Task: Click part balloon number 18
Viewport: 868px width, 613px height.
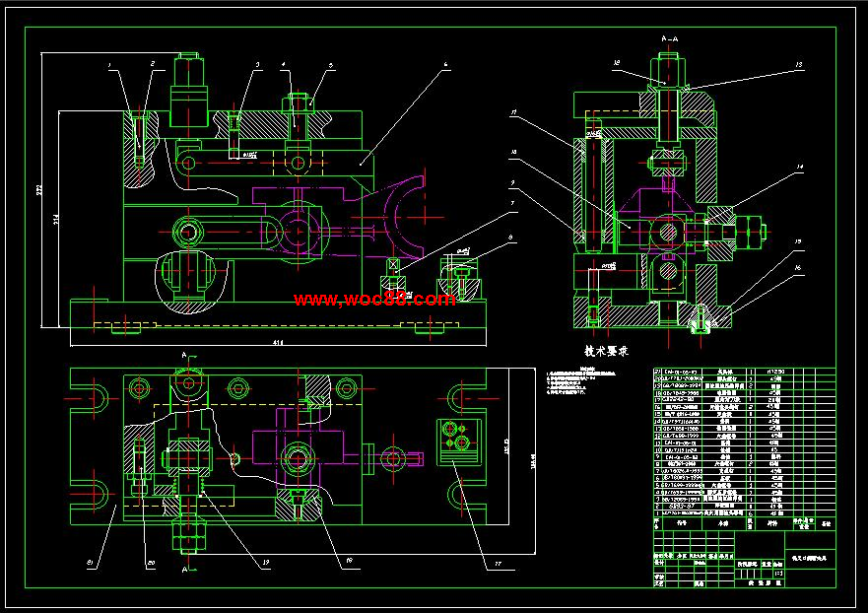Action: tap(349, 561)
